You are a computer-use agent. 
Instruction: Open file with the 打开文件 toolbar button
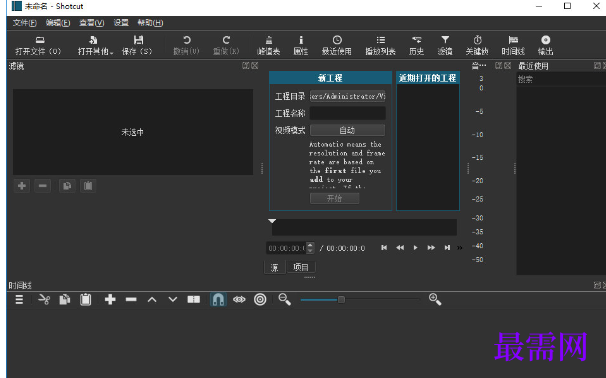(38, 45)
